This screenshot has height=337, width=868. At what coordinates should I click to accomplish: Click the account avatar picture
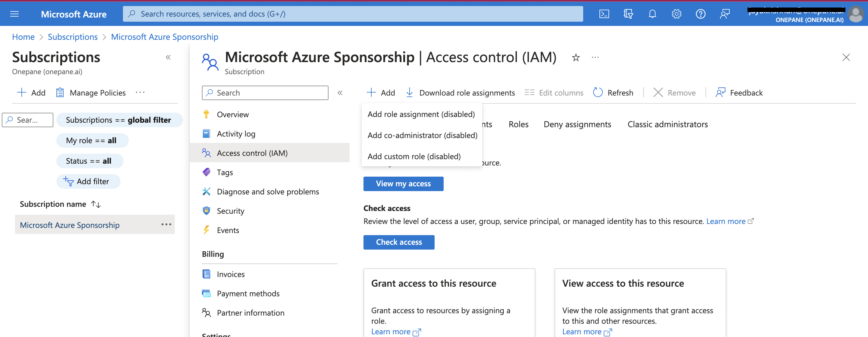pos(856,14)
